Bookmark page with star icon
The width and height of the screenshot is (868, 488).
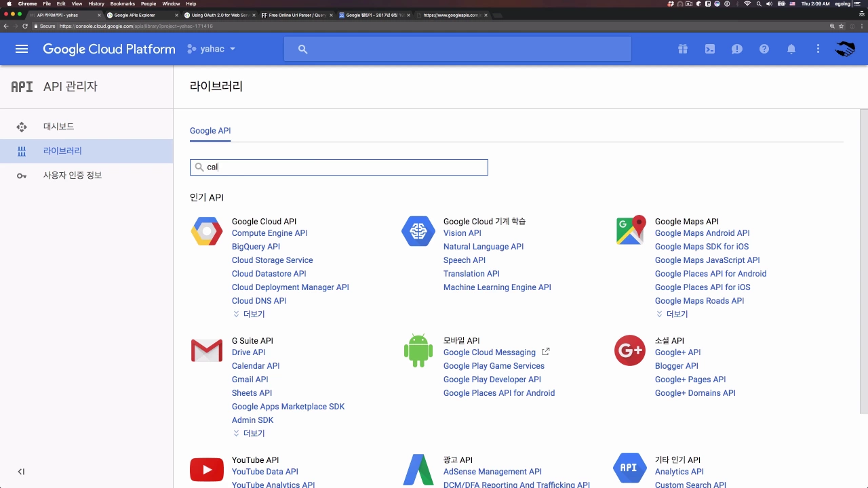click(x=841, y=26)
